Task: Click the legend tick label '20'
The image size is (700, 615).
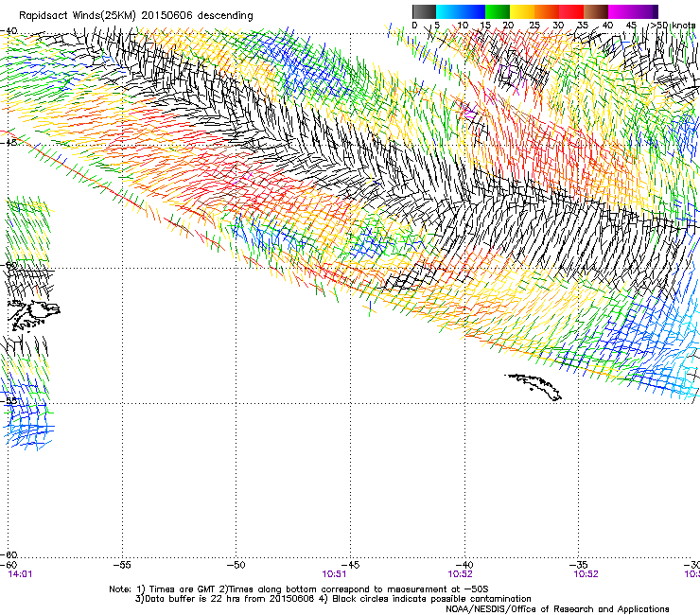Action: [509, 26]
